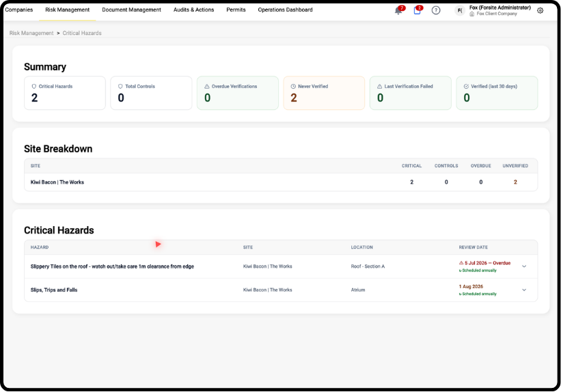Open the settings gear icon
The width and height of the screenshot is (561, 392).
coord(541,10)
